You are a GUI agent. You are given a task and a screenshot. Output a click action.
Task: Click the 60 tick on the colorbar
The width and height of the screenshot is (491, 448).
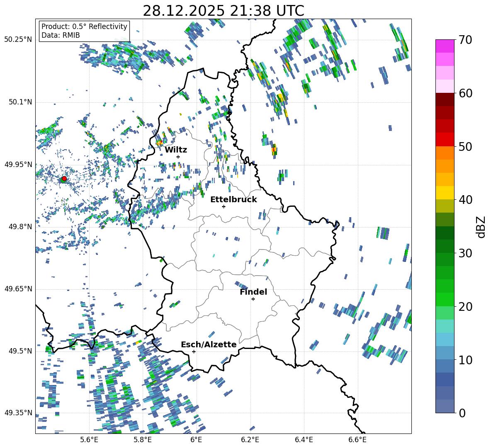pos(465,93)
